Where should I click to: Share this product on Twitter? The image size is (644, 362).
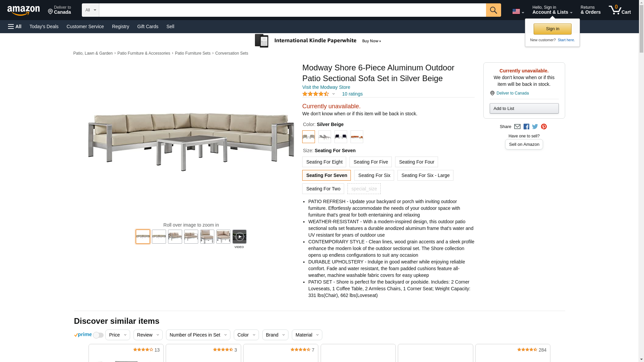point(535,127)
